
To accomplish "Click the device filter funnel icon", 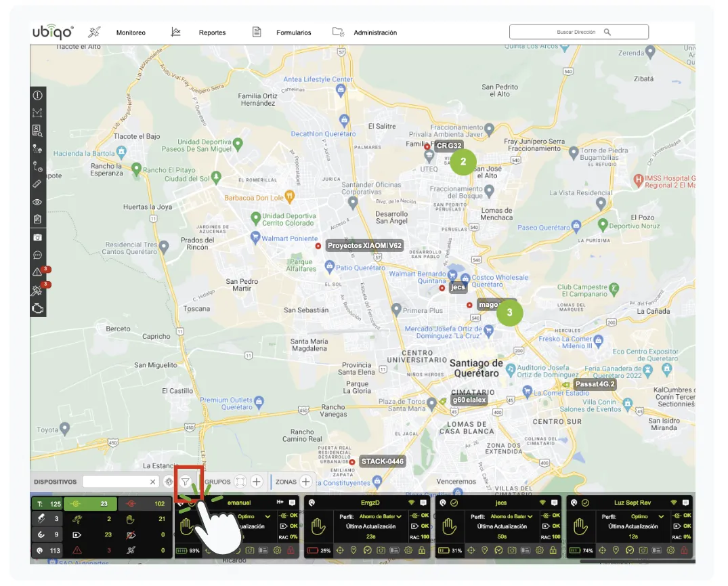I will tap(186, 482).
